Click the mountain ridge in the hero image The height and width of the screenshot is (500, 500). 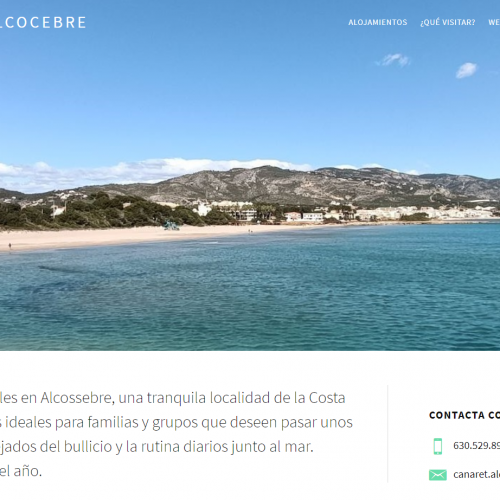[x=283, y=183]
